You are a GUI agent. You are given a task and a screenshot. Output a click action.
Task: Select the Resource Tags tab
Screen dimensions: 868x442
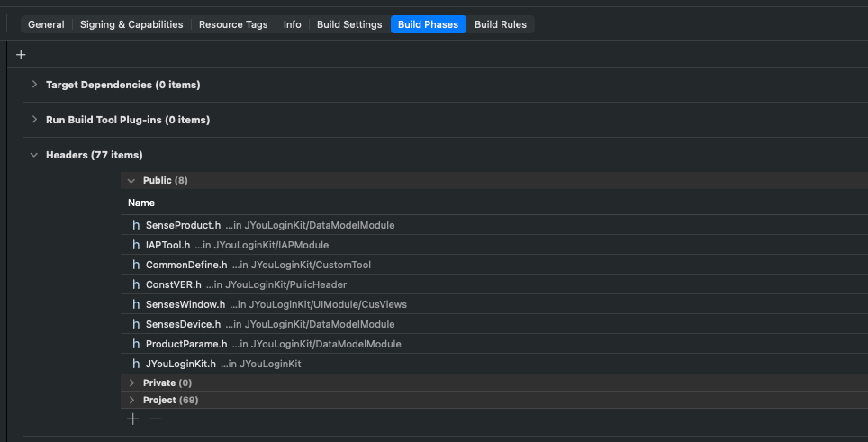[x=233, y=24]
